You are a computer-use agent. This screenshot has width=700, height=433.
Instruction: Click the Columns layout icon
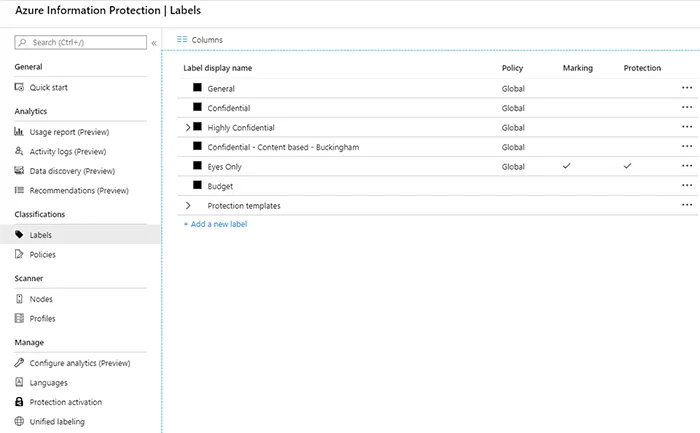pyautogui.click(x=182, y=39)
